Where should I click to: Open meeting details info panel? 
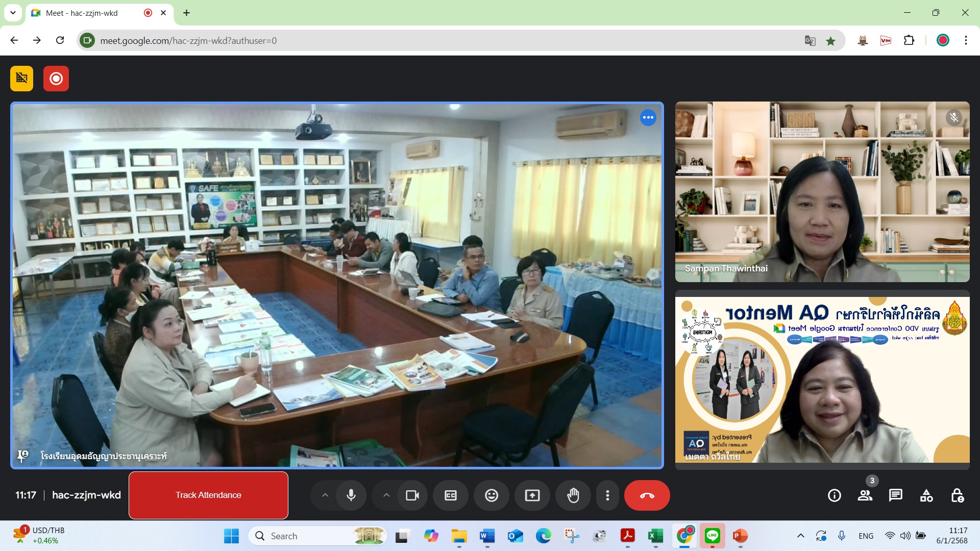point(835,495)
